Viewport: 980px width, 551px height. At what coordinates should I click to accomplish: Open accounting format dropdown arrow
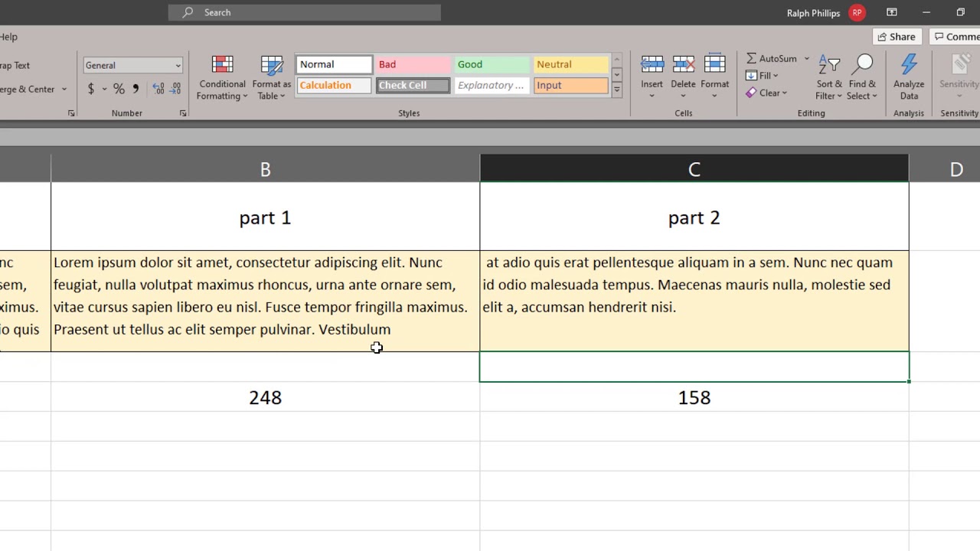click(x=104, y=89)
